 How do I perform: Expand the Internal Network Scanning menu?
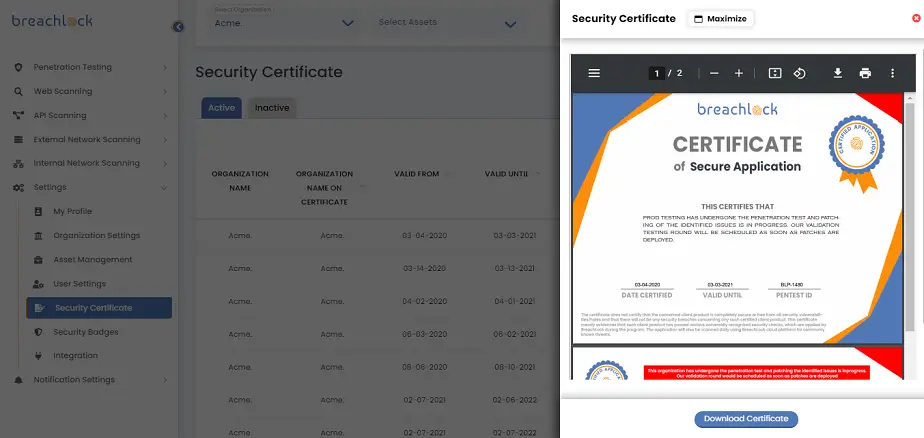tap(165, 164)
